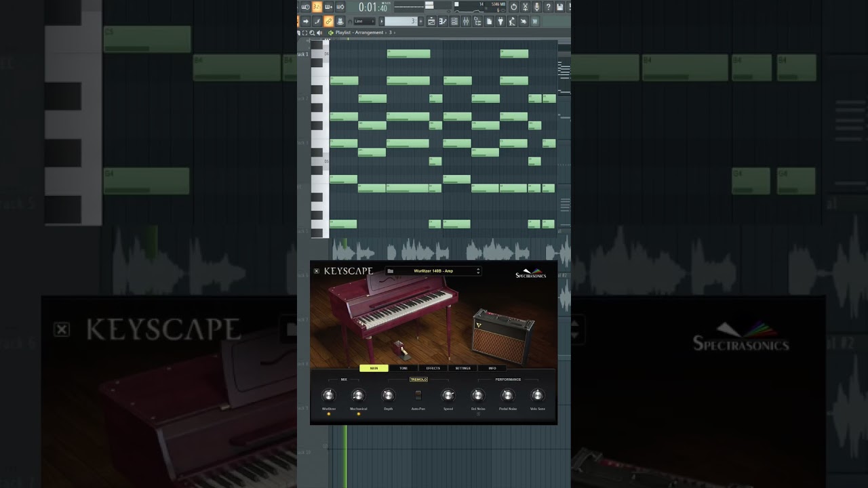868x488 pixels.
Task: Open the pattern selector showing 3
Action: click(401, 21)
